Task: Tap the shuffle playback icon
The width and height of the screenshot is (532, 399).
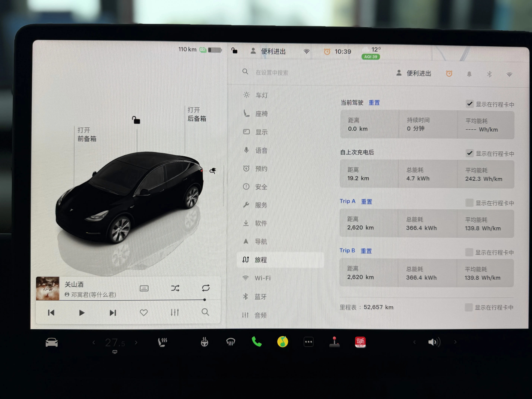Action: (175, 288)
